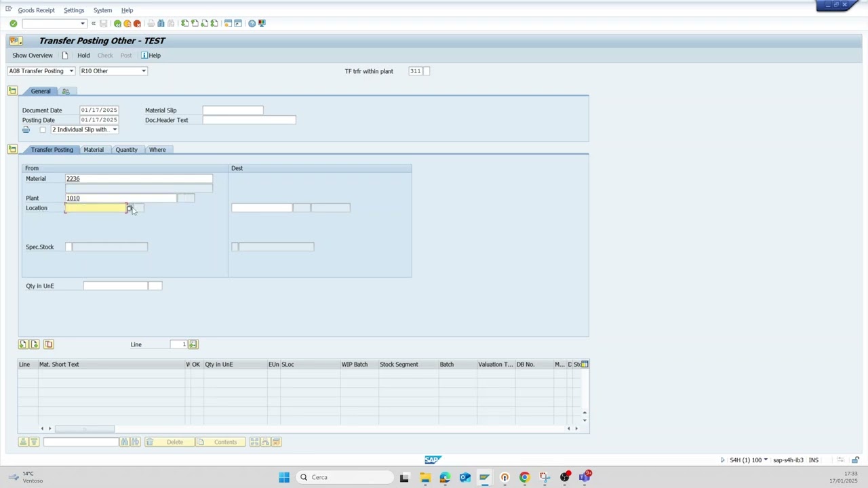
Task: Click the red Cancel icon
Action: pos(137,23)
